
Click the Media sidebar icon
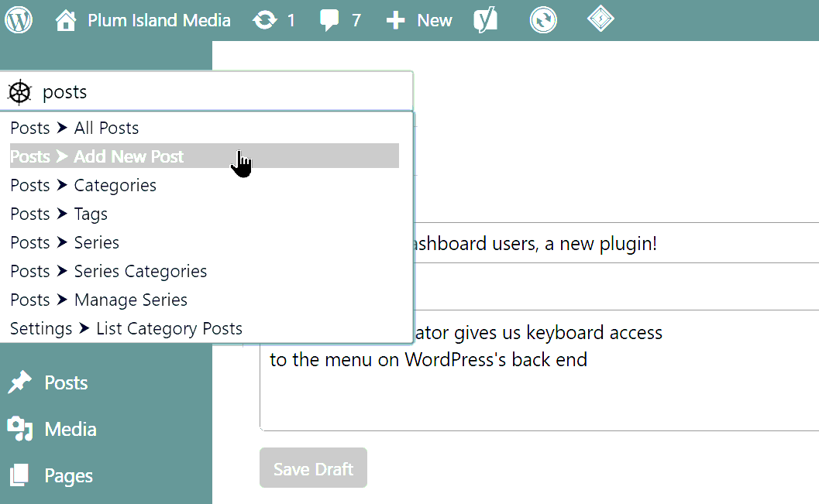click(20, 429)
